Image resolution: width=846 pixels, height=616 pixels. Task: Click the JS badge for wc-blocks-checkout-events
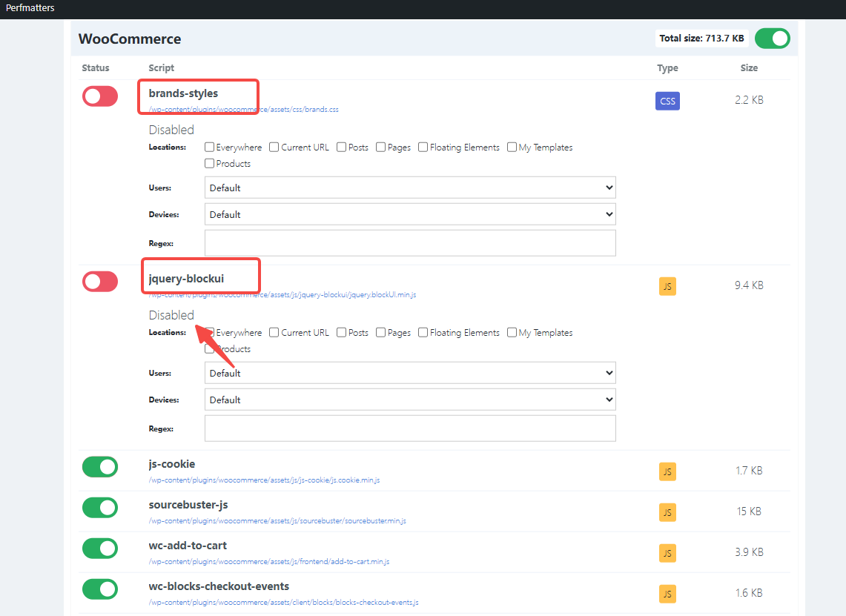click(x=667, y=593)
